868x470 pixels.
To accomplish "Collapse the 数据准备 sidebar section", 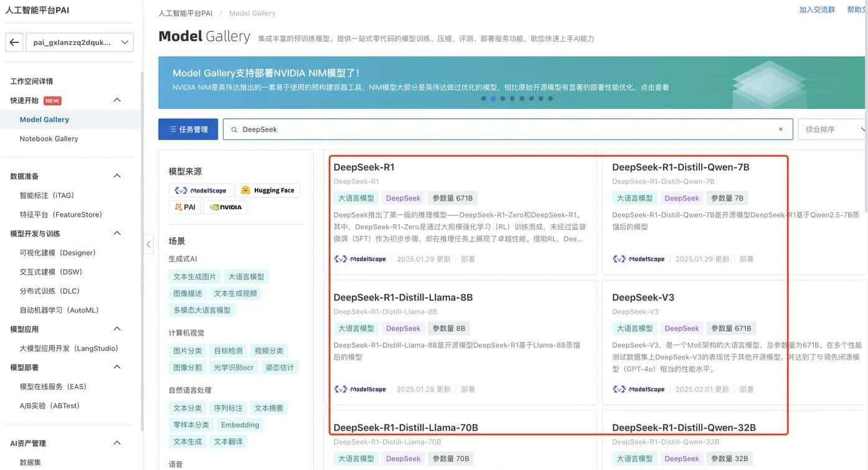I will pyautogui.click(x=117, y=176).
